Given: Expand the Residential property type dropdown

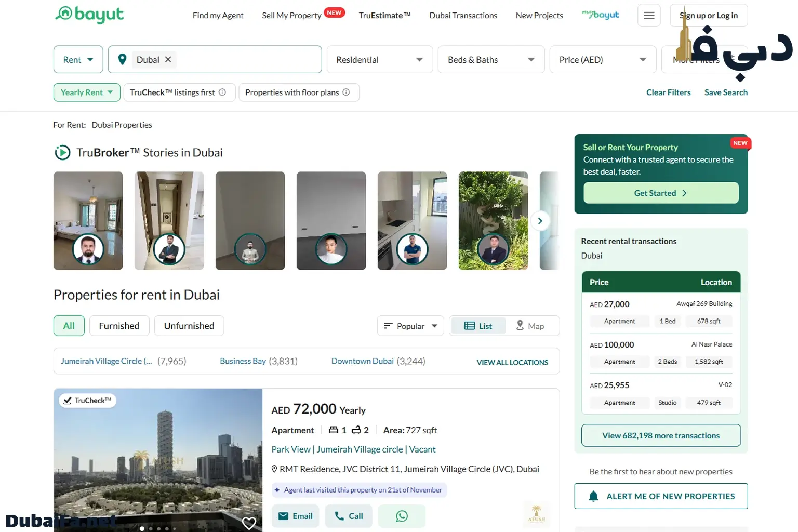Looking at the screenshot, I should [x=379, y=60].
